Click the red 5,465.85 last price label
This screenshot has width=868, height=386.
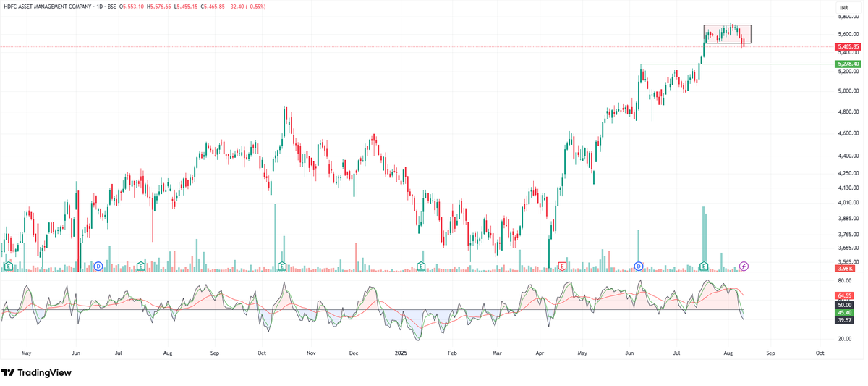tap(848, 46)
